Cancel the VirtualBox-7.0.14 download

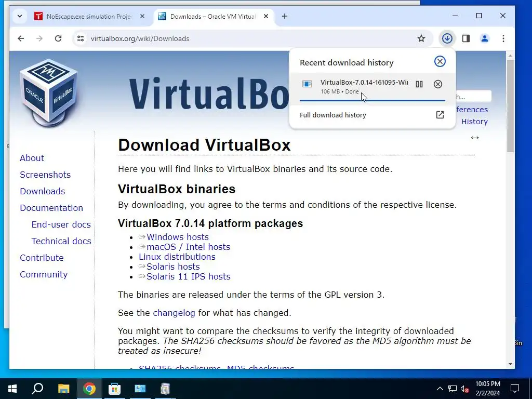437,84
